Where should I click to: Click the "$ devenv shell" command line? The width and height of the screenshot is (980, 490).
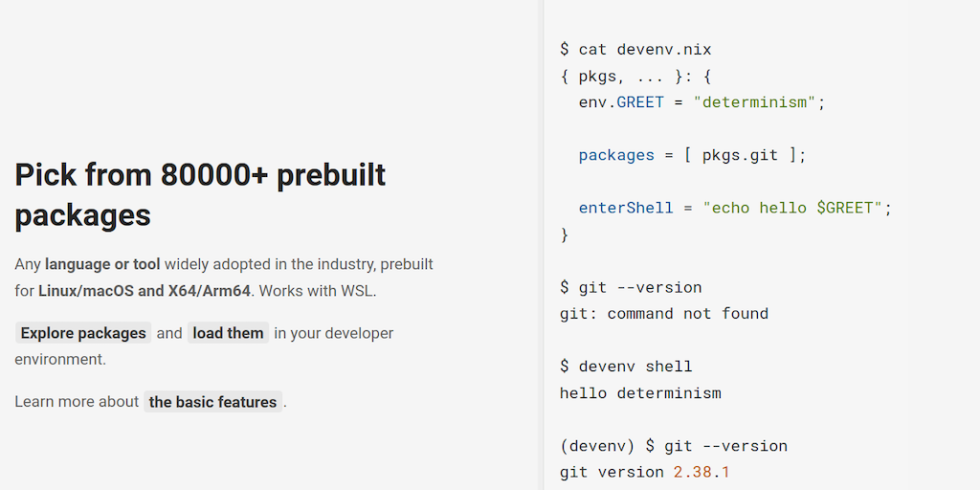tap(626, 367)
